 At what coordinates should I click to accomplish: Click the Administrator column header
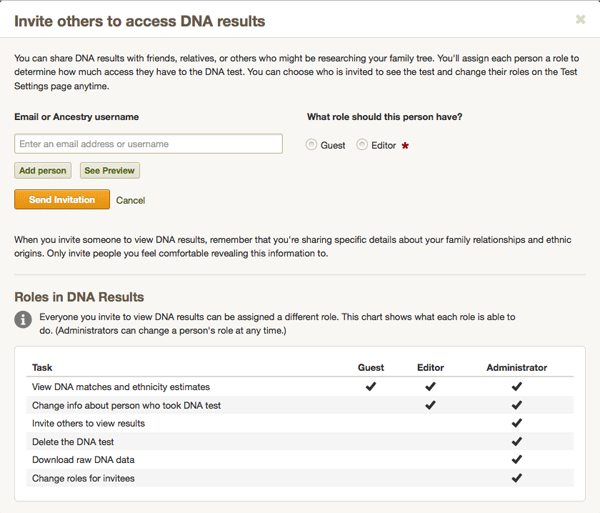point(517,368)
